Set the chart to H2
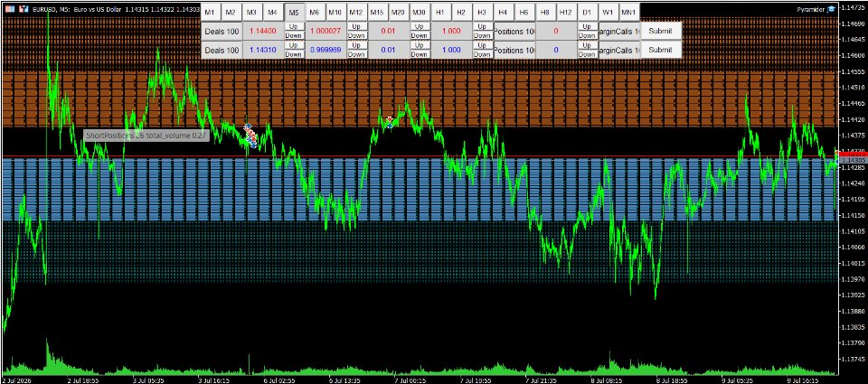The image size is (868, 384). [x=460, y=12]
